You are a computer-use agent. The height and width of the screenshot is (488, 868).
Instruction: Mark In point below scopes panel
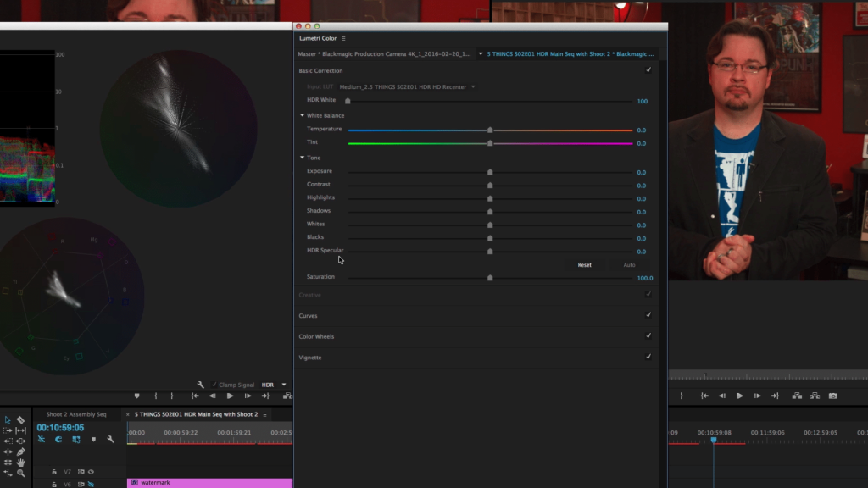pyautogui.click(x=156, y=396)
